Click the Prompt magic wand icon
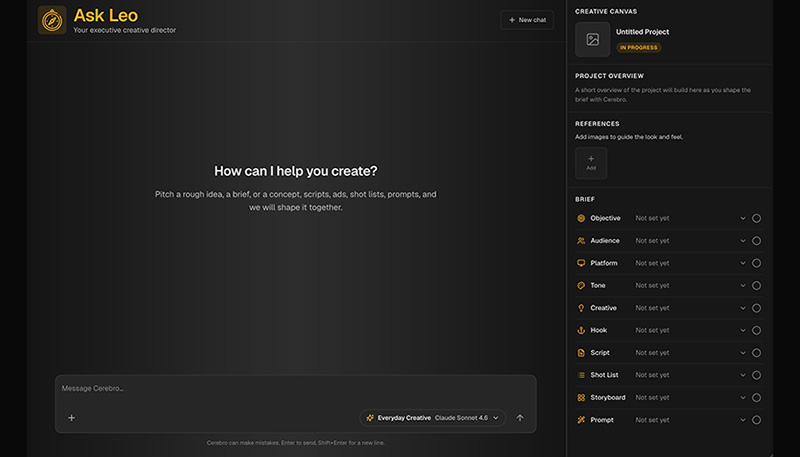This screenshot has height=457, width=800. (581, 420)
